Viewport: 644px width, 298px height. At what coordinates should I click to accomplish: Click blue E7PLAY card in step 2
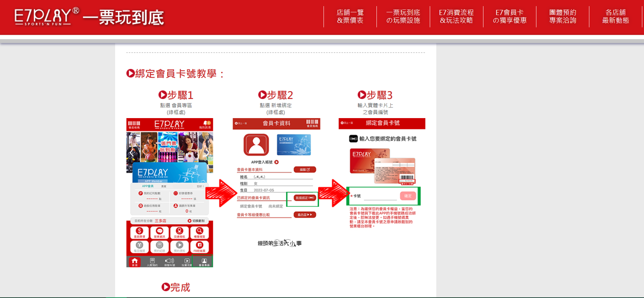click(x=294, y=145)
